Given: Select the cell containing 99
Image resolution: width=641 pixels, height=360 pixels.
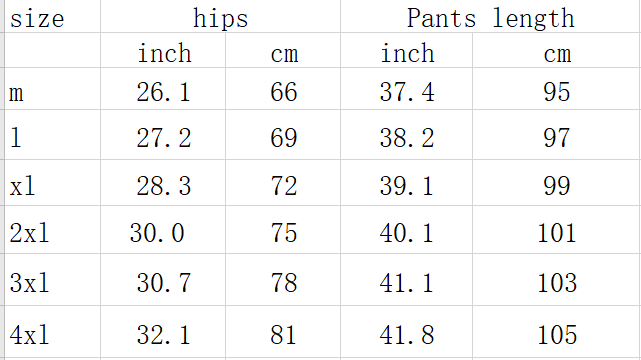Looking at the screenshot, I should point(557,183).
